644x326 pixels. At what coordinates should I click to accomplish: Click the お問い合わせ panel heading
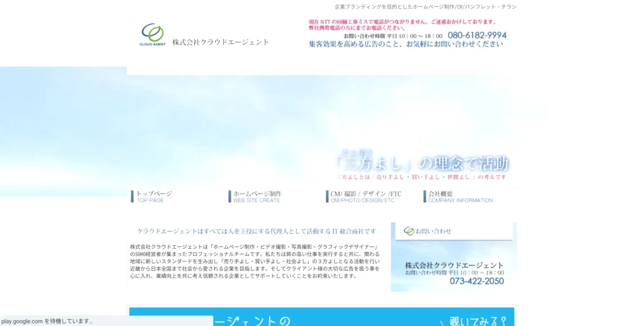433,231
